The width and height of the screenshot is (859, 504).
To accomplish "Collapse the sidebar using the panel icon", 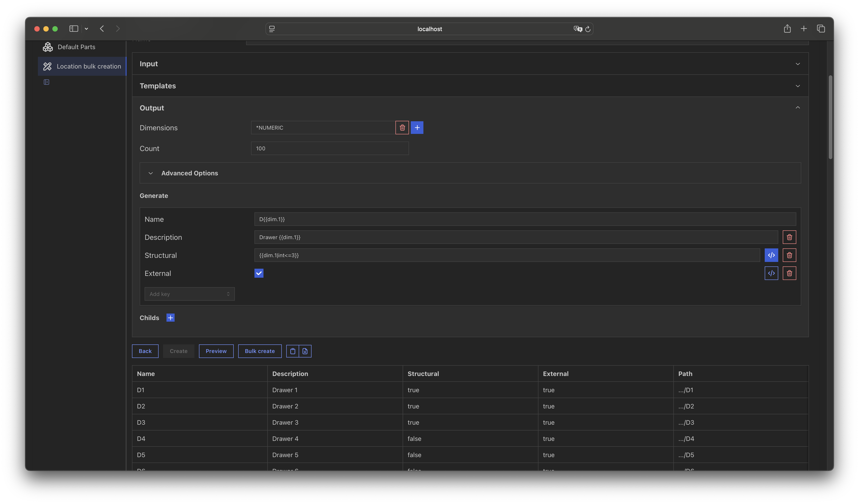I will (x=46, y=82).
